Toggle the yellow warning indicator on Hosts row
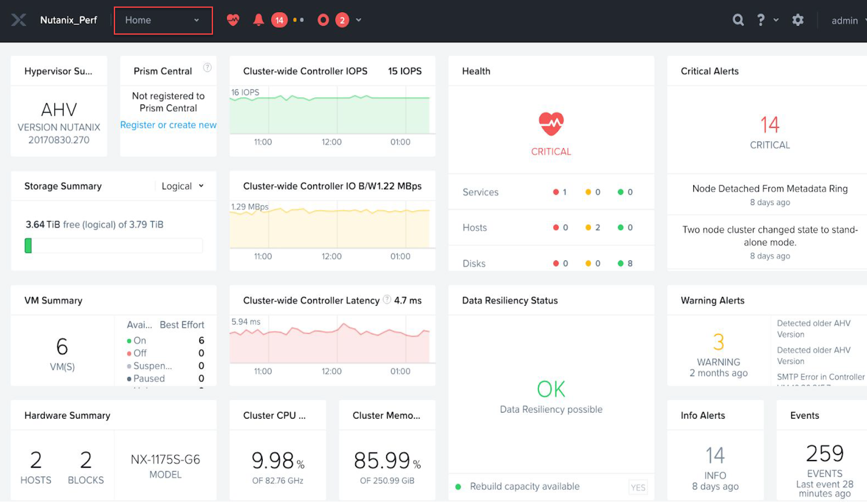 coord(588,228)
